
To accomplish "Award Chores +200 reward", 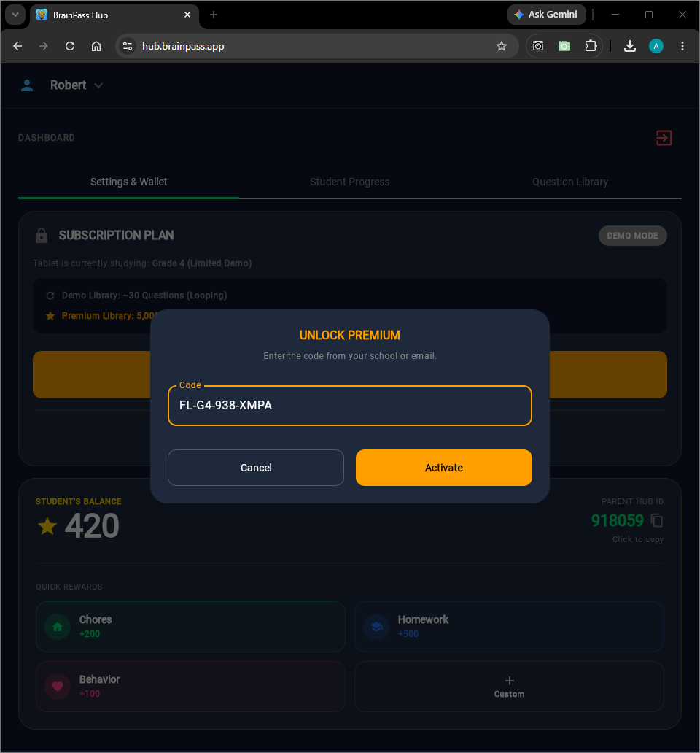I will (x=190, y=627).
